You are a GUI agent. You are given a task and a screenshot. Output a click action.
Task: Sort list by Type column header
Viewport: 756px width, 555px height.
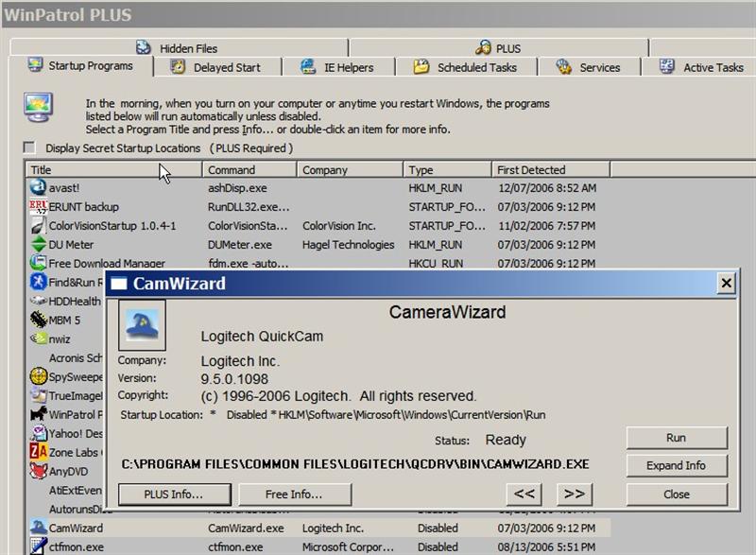pyautogui.click(x=447, y=170)
